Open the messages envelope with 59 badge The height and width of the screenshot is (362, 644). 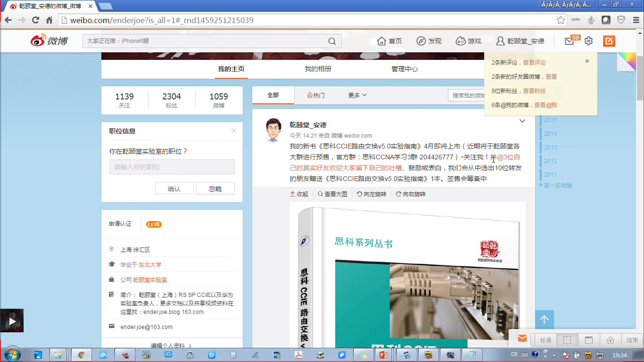click(570, 41)
